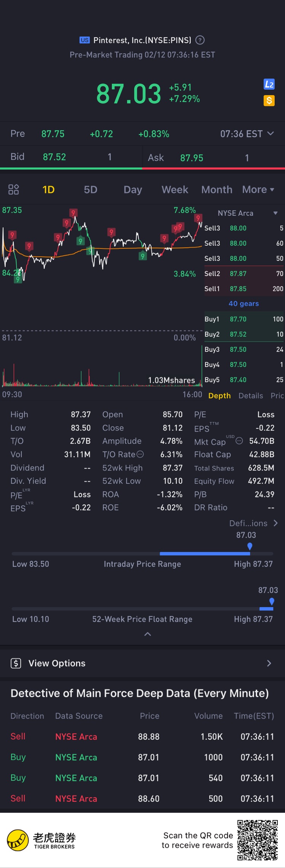This screenshot has width=285, height=868.
Task: Open the More chart periods dropdown
Action: [x=258, y=189]
